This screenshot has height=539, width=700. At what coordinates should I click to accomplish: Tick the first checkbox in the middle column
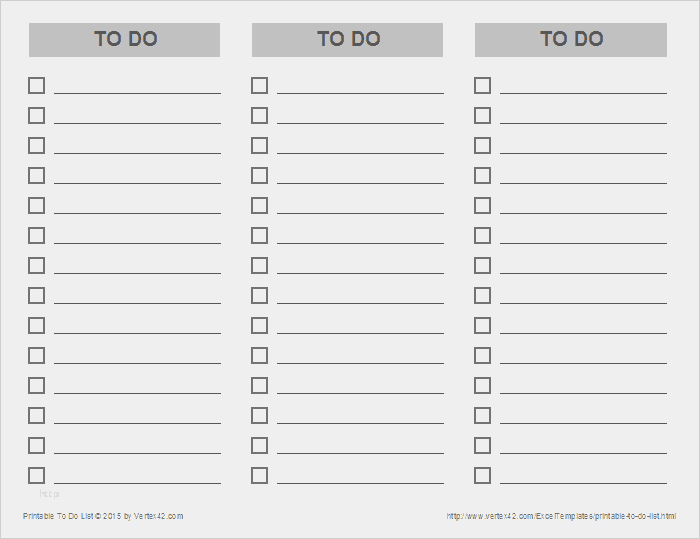tap(259, 85)
